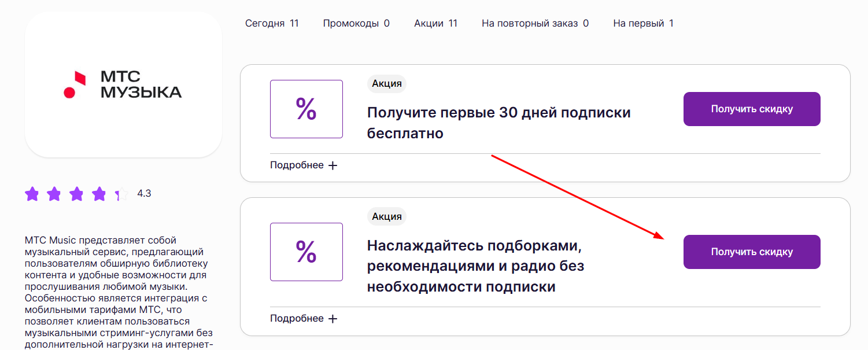This screenshot has width=868, height=350.
Task: Click the percent icon on the first promo
Action: (x=306, y=109)
